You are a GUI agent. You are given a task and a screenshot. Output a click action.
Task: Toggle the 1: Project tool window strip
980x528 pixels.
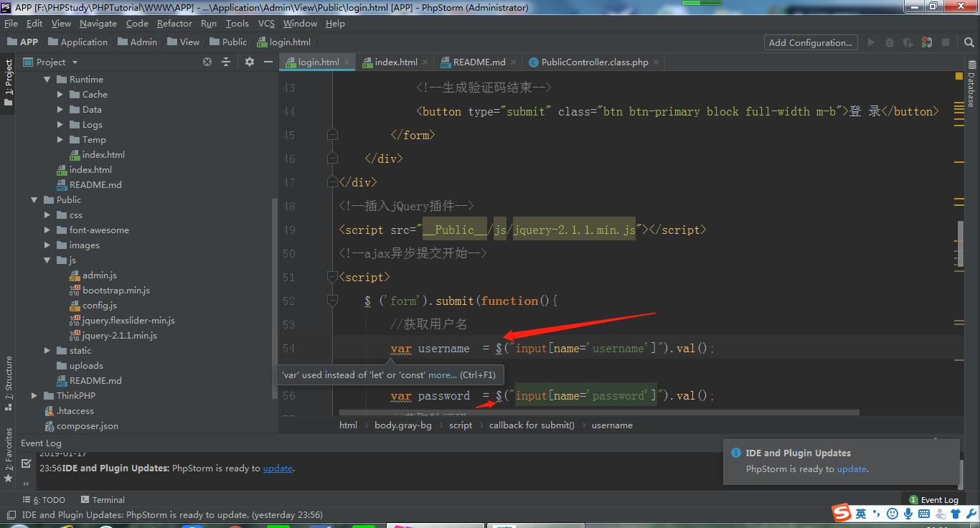click(9, 82)
